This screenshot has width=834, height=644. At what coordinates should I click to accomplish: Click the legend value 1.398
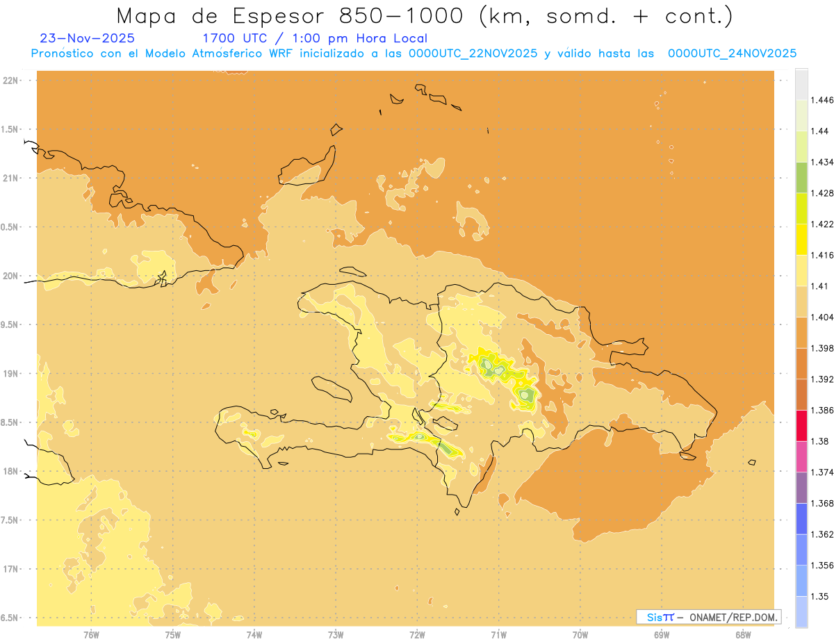tap(822, 348)
